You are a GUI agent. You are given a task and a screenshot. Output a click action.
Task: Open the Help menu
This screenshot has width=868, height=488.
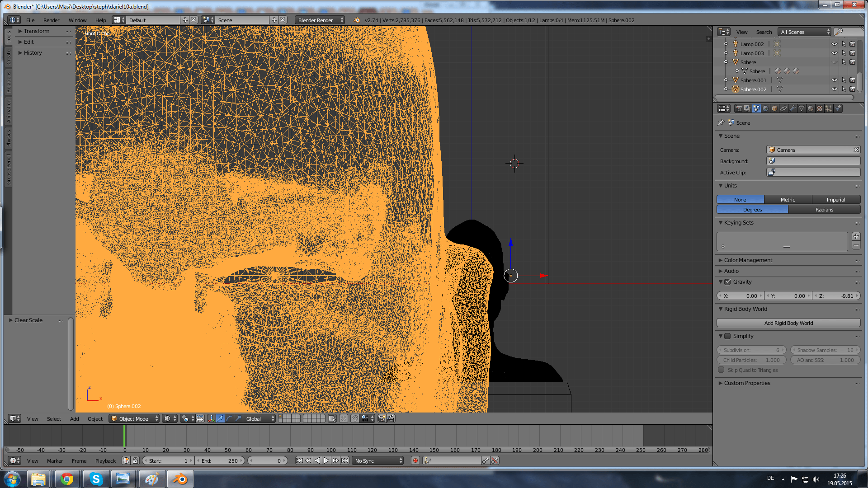100,20
